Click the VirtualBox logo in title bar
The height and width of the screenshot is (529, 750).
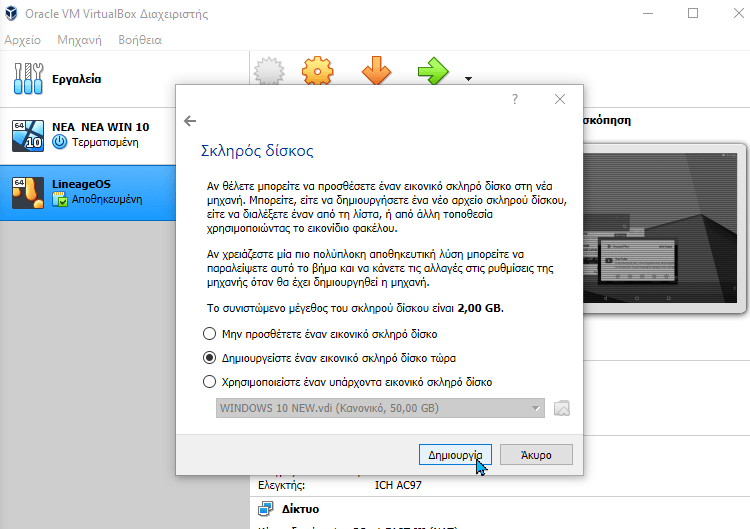pos(11,13)
